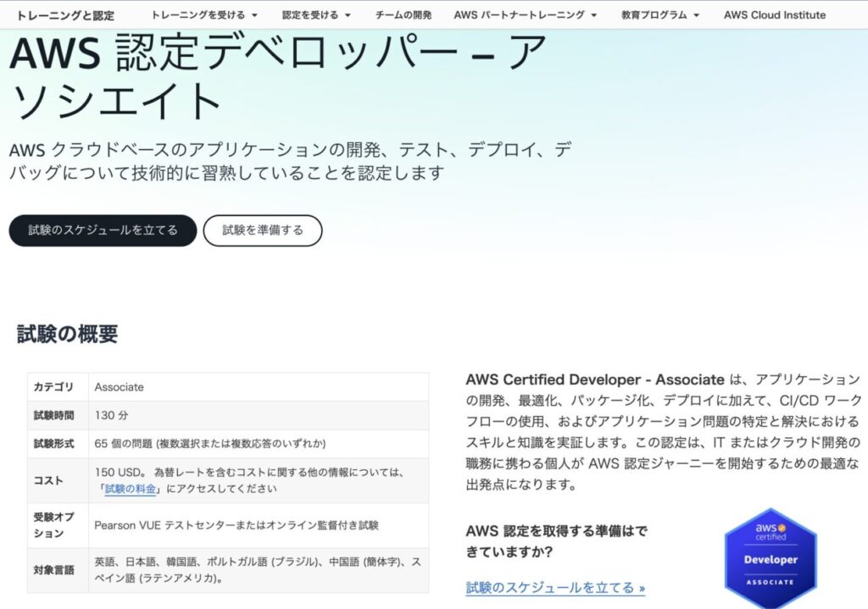The width and height of the screenshot is (868, 609).
Task: Select the 受験オプション row label
Action: (x=53, y=525)
